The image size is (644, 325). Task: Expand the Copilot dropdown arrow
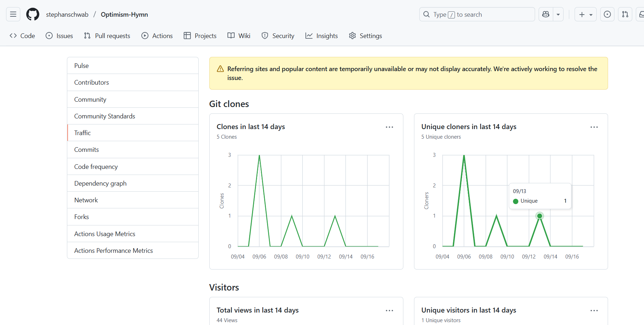(558, 14)
